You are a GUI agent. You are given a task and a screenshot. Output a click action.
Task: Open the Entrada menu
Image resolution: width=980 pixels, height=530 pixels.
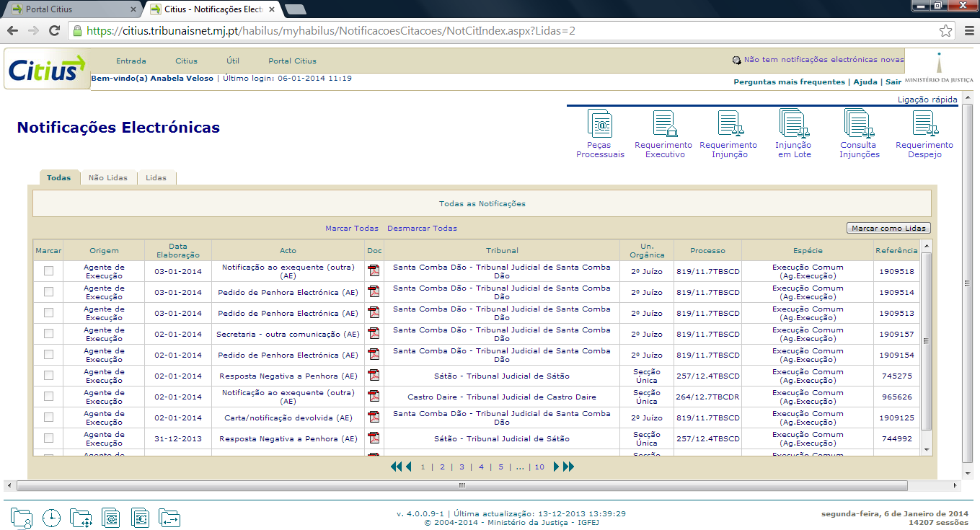coord(131,61)
